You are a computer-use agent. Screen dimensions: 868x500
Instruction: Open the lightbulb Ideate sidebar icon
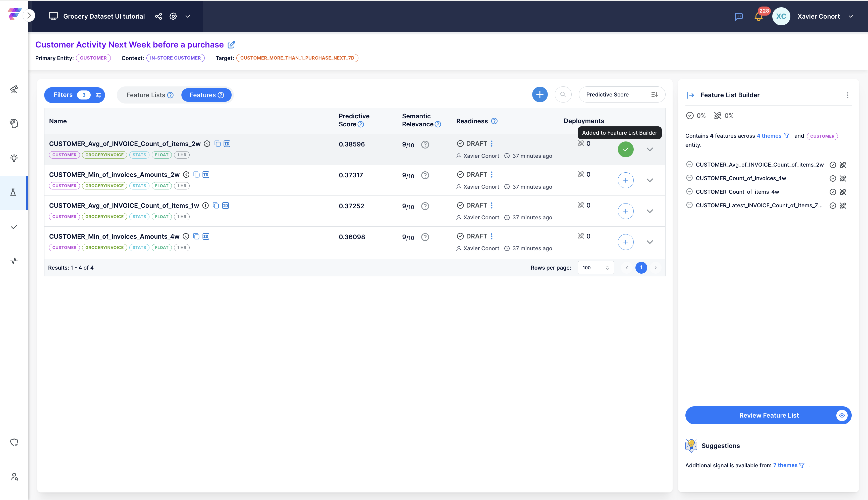click(14, 158)
